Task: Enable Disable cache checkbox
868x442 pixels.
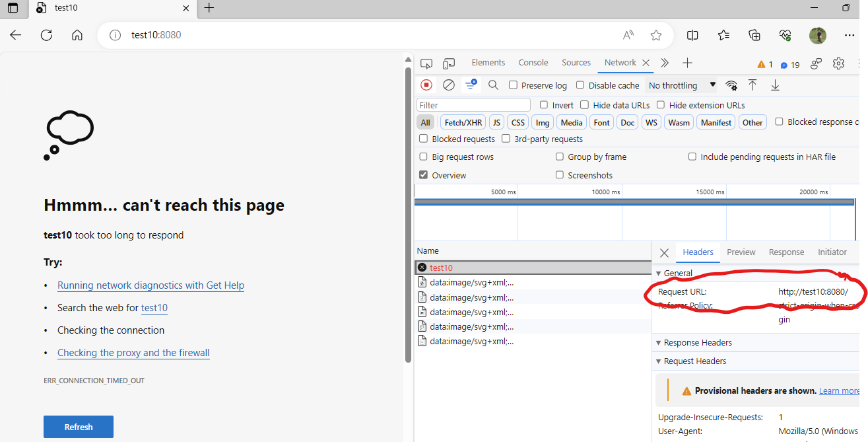Action: coord(580,85)
